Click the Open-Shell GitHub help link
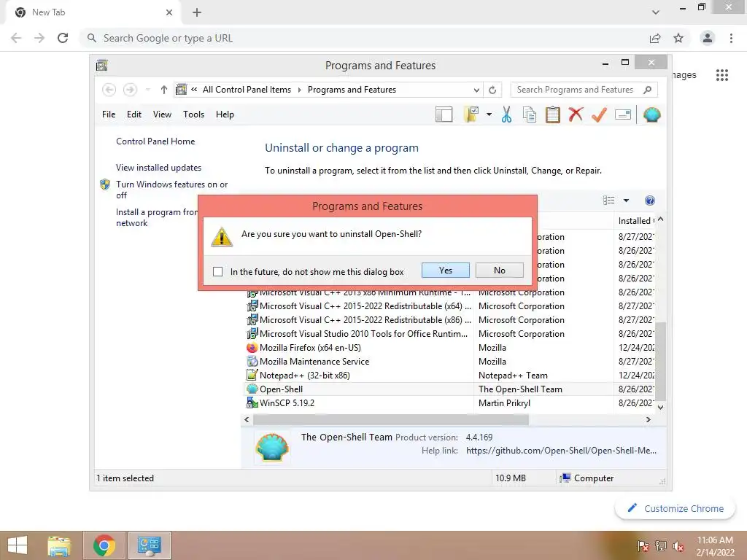 tap(561, 451)
